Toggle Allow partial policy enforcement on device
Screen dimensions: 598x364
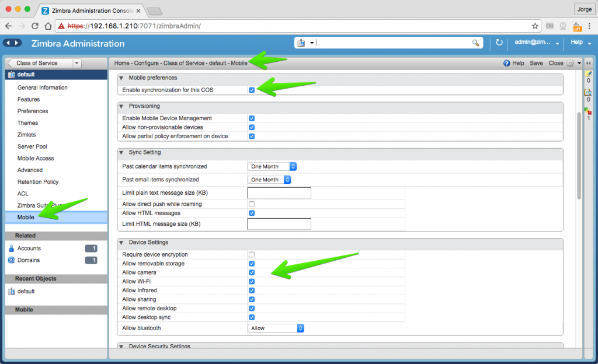click(x=252, y=136)
